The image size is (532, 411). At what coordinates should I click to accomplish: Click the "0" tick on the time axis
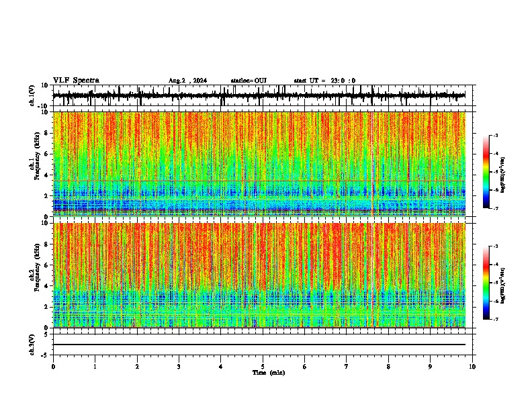pyautogui.click(x=53, y=367)
